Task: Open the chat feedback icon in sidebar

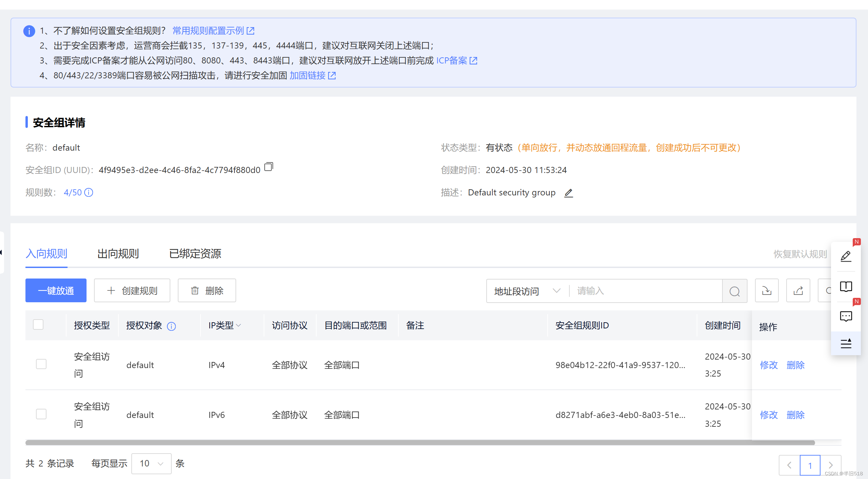Action: tap(846, 316)
